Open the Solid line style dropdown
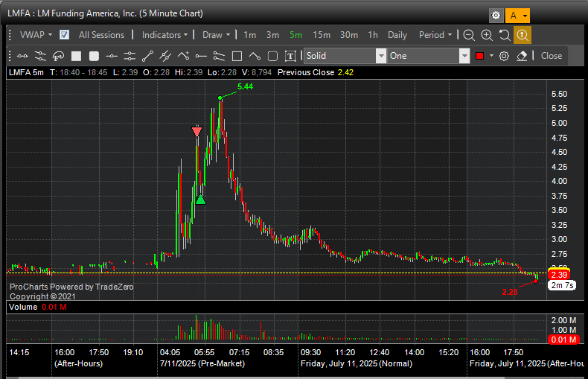This screenshot has height=379, width=588. click(x=345, y=56)
